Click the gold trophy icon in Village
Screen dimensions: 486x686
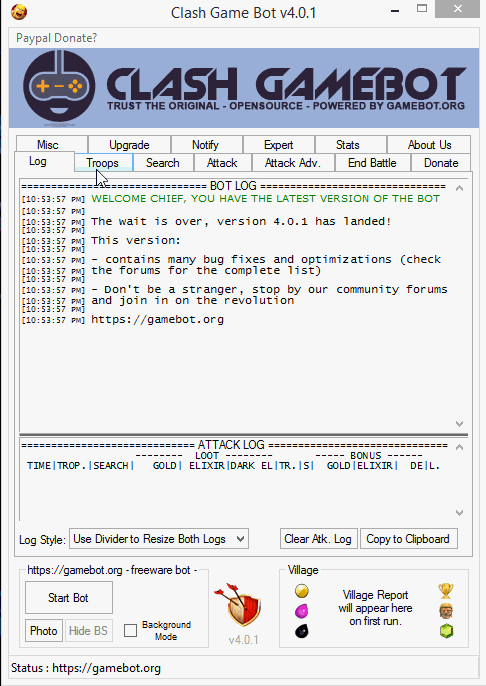(x=446, y=591)
